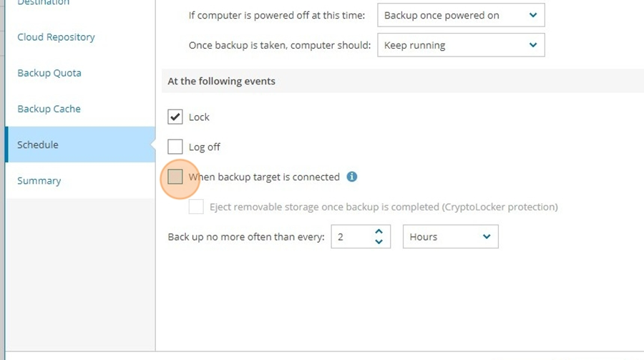Jump to the Summary step

coord(39,181)
